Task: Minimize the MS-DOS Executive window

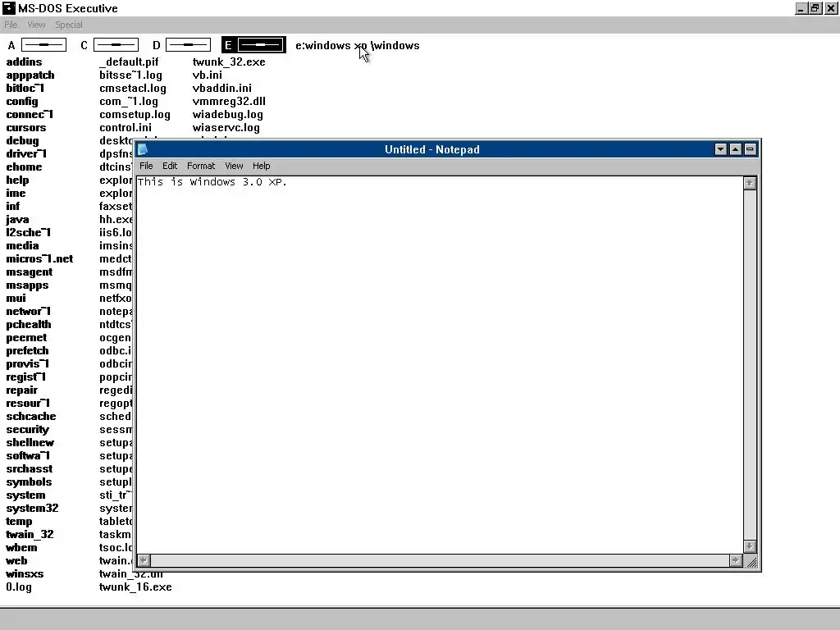Action: 801,8
